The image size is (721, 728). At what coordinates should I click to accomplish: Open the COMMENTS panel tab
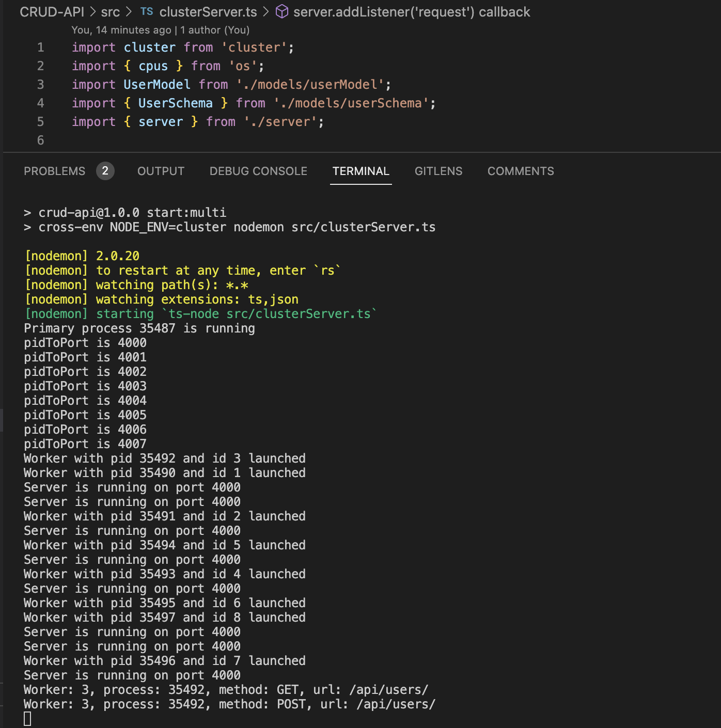click(521, 171)
